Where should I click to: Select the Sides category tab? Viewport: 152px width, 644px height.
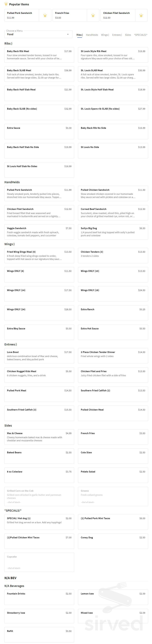coord(128,35)
